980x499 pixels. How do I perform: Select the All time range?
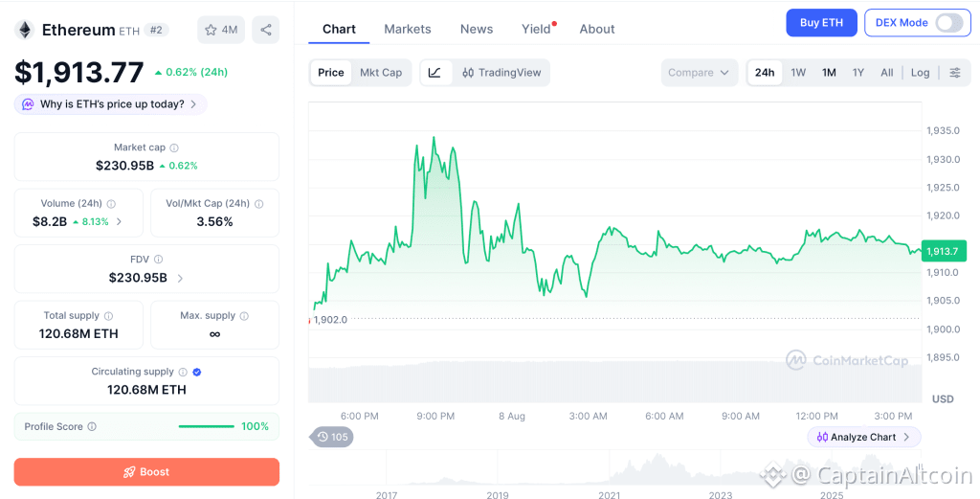[887, 73]
